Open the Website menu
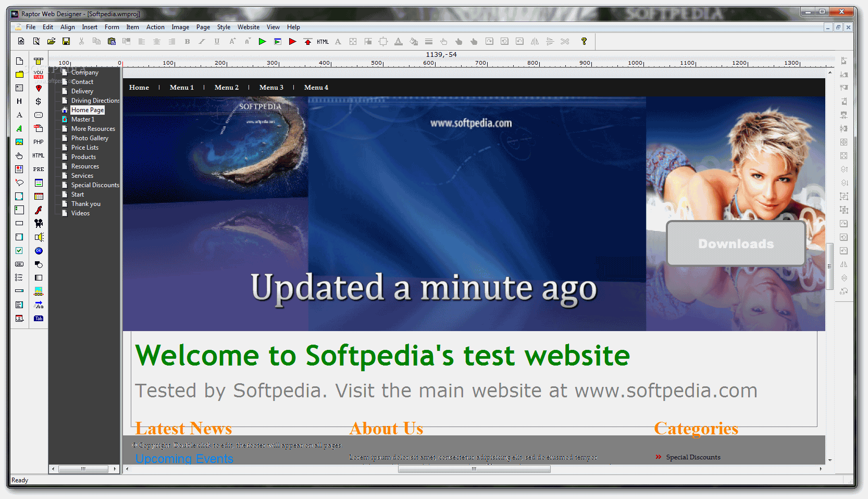Viewport: 868px width, 499px height. click(x=249, y=27)
